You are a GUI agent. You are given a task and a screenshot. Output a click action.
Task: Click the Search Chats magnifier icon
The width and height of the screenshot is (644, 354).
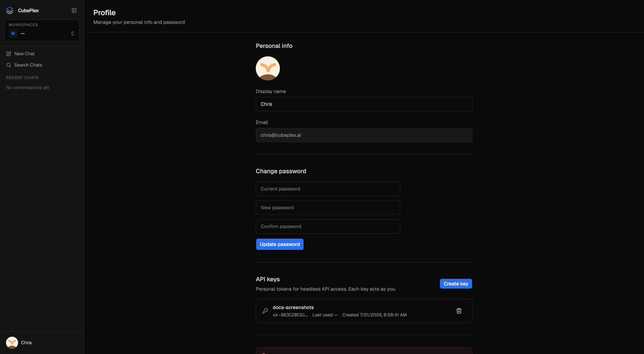click(x=9, y=65)
